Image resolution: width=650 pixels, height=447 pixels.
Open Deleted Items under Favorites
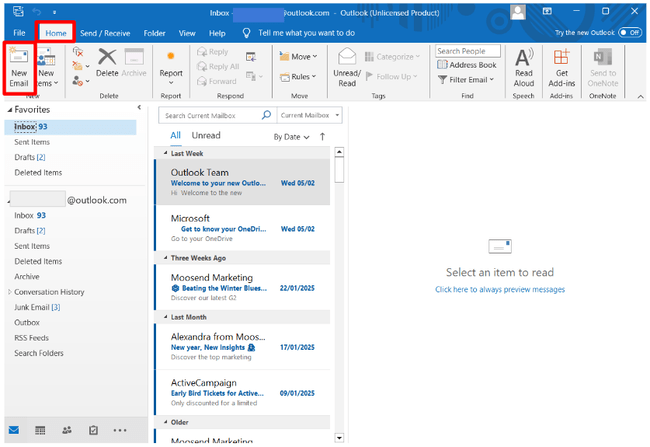point(38,172)
